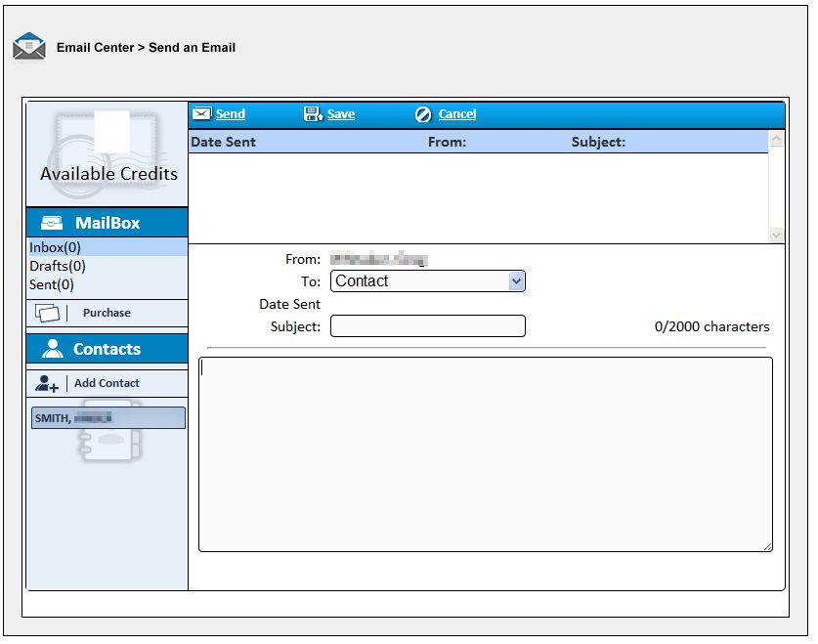This screenshot has height=644, width=818.
Task: Click the message list scroll down arrow
Action: pyautogui.click(x=776, y=236)
